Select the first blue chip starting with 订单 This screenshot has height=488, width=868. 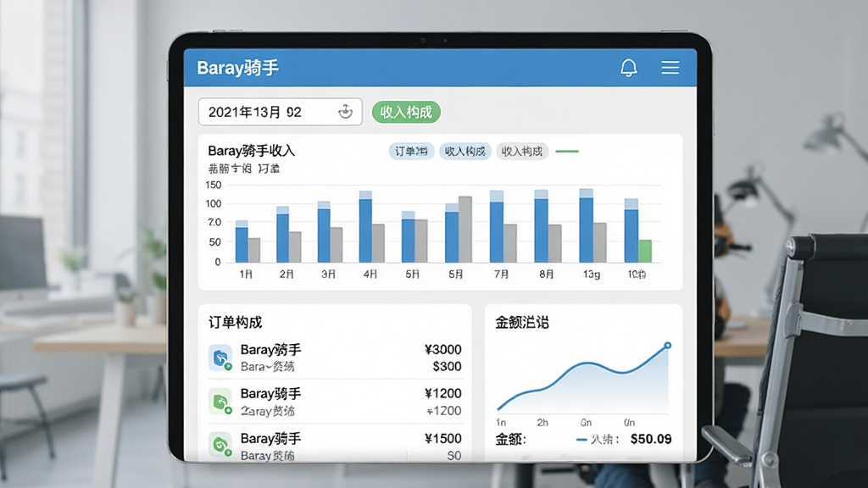click(x=411, y=151)
